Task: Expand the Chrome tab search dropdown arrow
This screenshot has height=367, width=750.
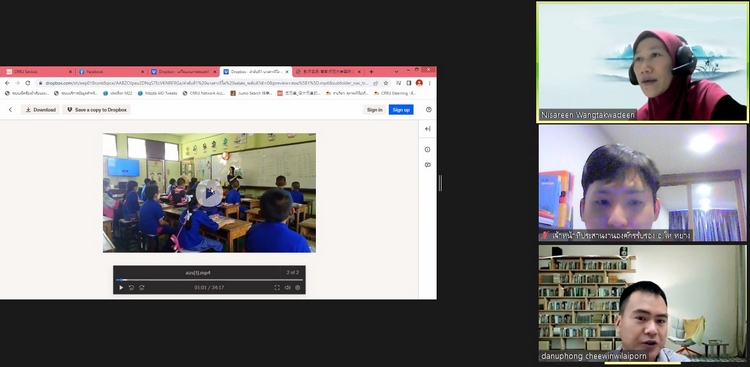Action: tap(396, 72)
